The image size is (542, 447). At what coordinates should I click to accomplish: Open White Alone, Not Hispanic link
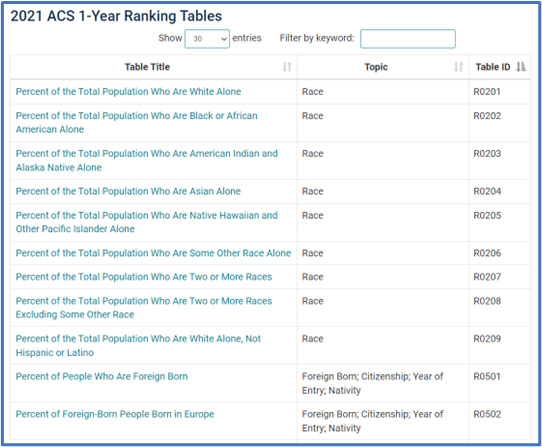point(138,345)
